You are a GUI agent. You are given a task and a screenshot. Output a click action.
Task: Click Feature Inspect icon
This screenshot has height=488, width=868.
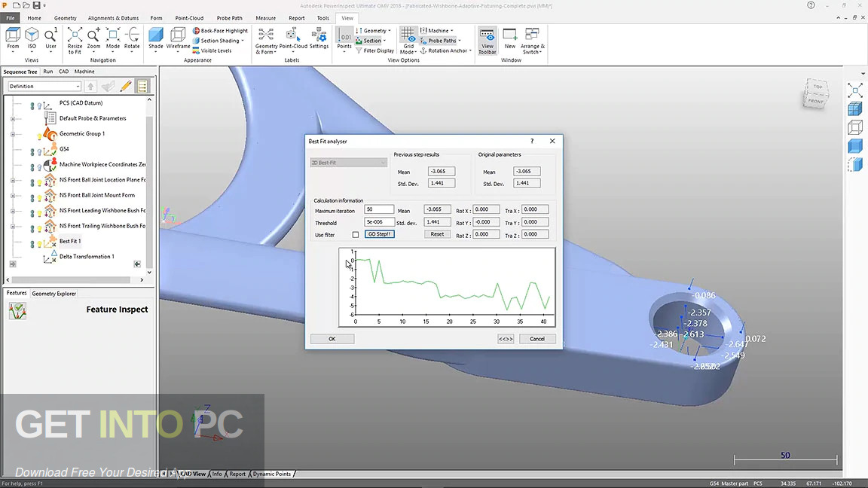tap(18, 311)
